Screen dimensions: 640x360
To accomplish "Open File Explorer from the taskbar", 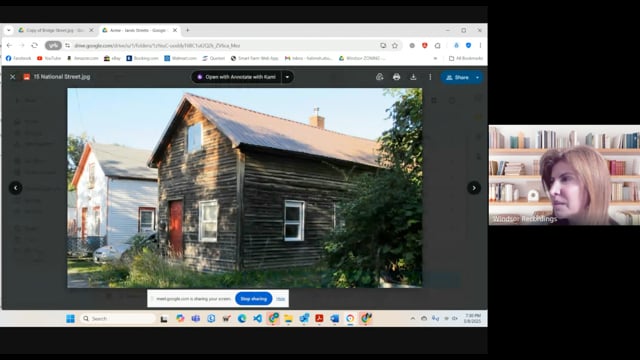I will click(288, 318).
